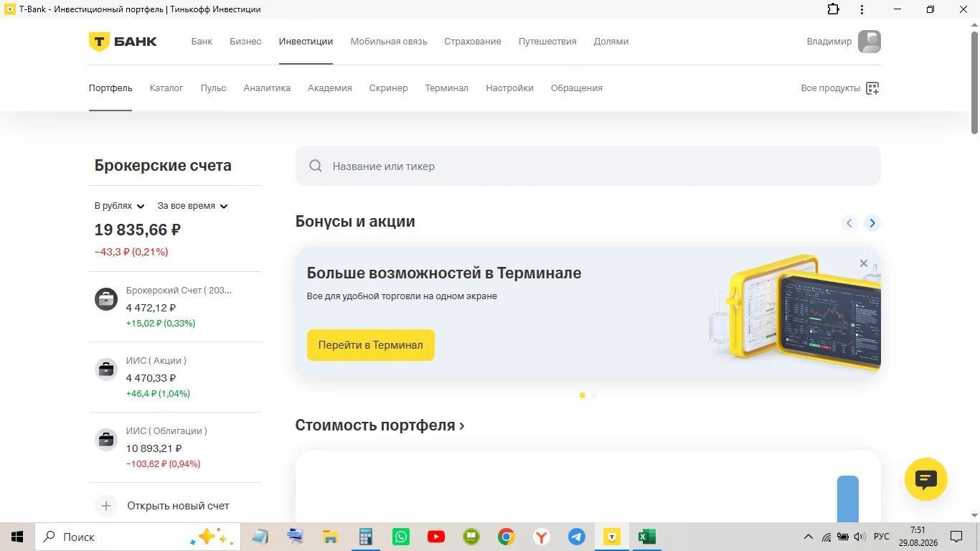Click the taskbar clock showing 7:51
The width and height of the screenshot is (980, 551).
coord(918,530)
